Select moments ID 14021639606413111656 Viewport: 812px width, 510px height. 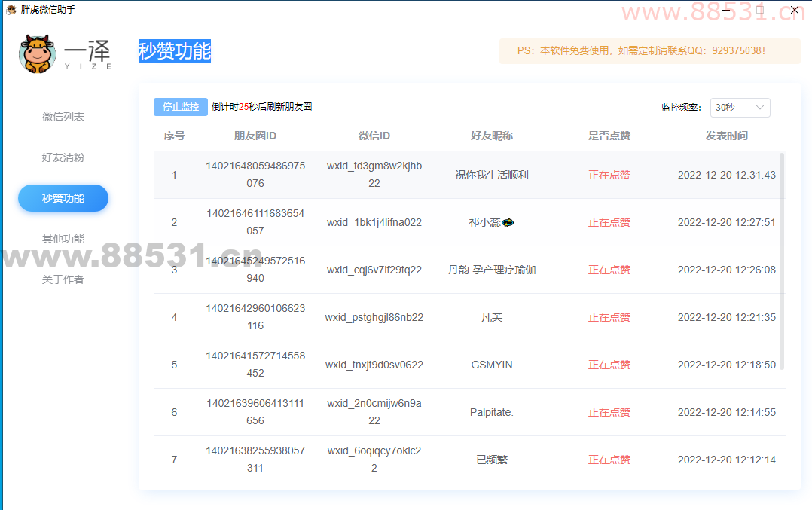(255, 411)
